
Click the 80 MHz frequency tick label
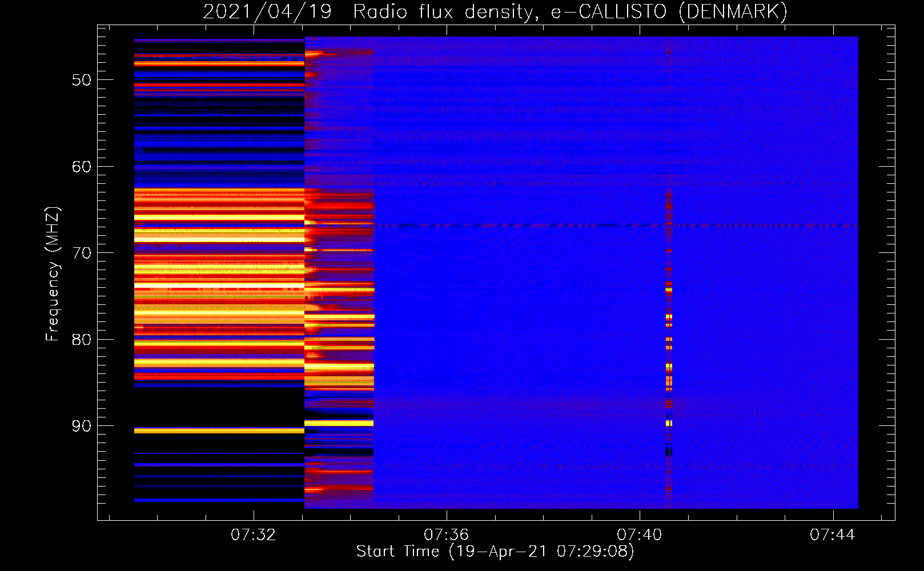pos(82,340)
